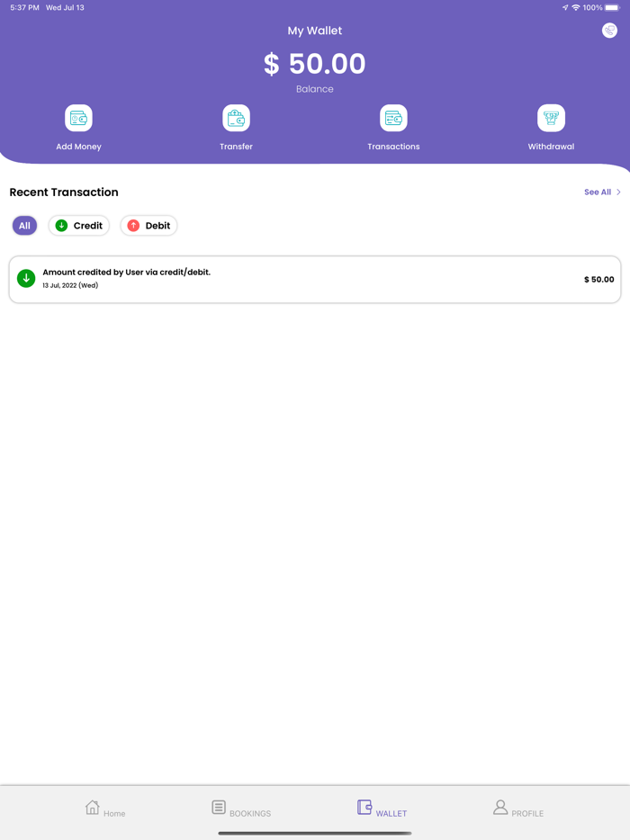
Task: Switch to the PROFILE tab label
Action: (527, 813)
